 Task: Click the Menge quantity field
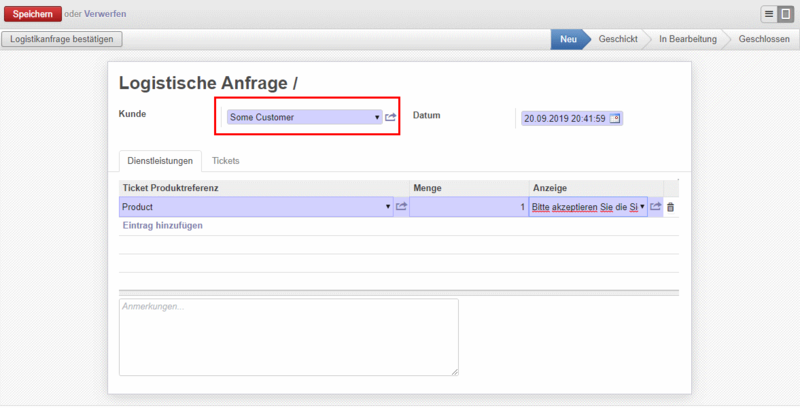coord(468,207)
